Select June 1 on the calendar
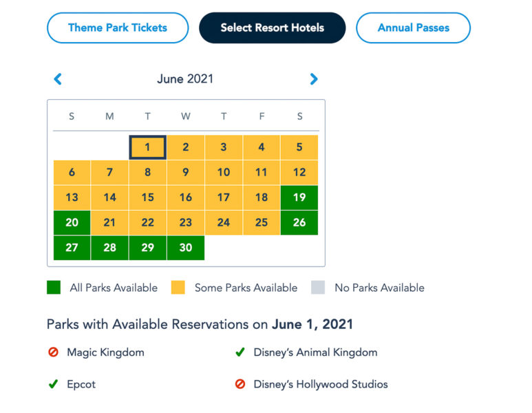 click(x=147, y=147)
